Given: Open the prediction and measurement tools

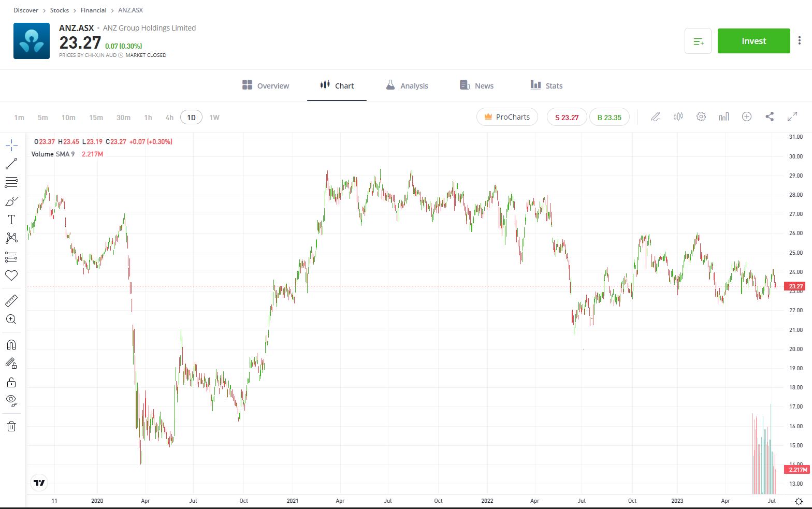Looking at the screenshot, I should 11,257.
